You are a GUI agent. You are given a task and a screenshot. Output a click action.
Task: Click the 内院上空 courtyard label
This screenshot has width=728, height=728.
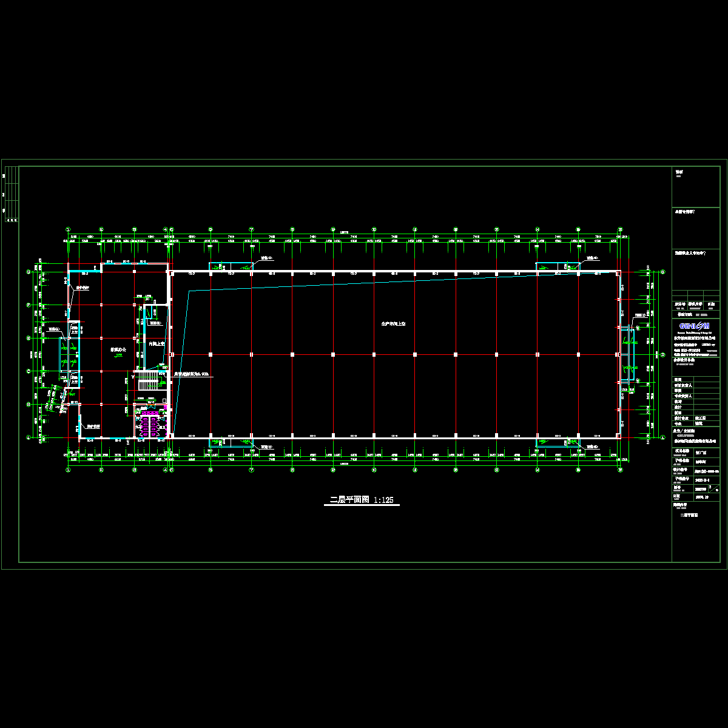[x=157, y=343]
